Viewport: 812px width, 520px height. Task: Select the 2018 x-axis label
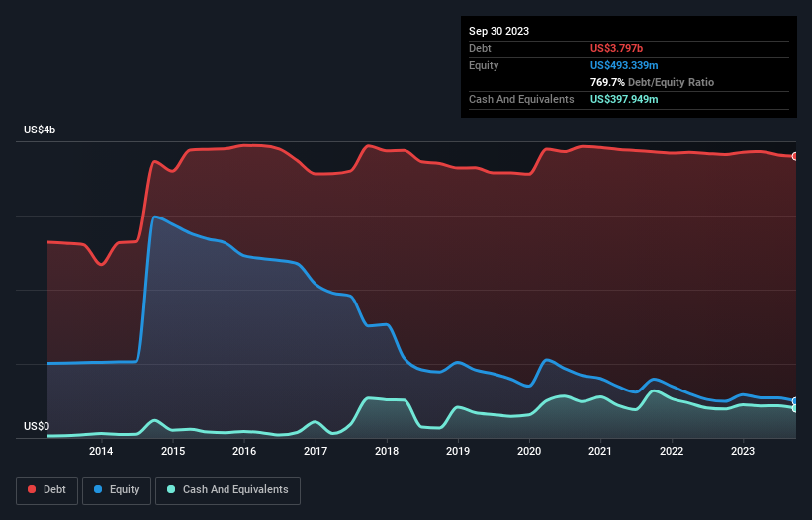coord(387,451)
